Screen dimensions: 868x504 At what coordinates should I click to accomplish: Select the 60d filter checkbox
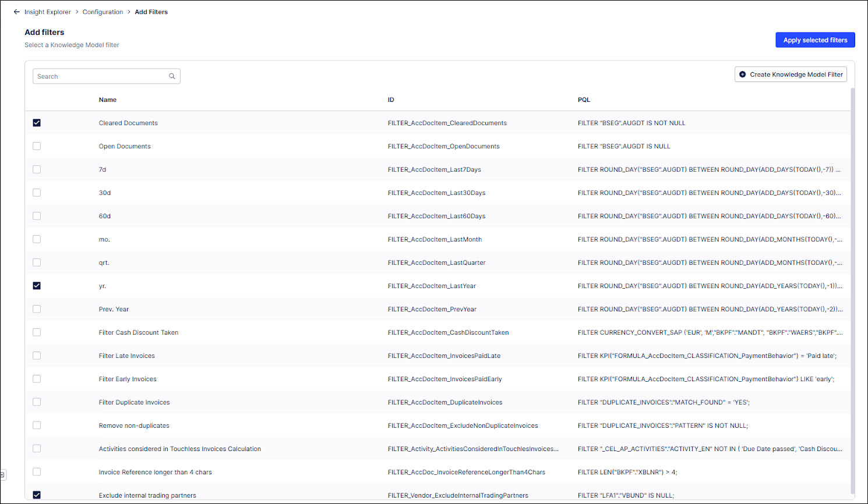[x=37, y=216]
